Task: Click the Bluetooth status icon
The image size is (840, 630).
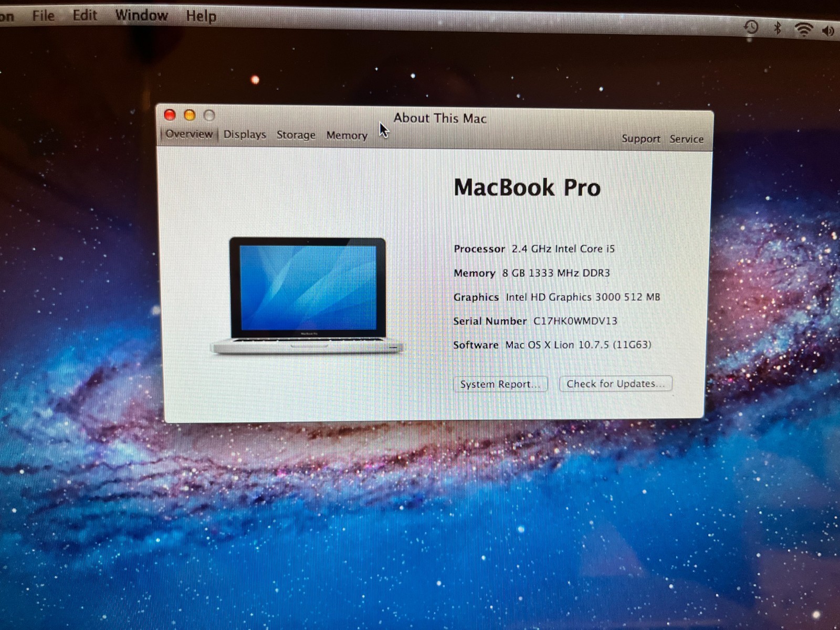Action: pyautogui.click(x=778, y=28)
